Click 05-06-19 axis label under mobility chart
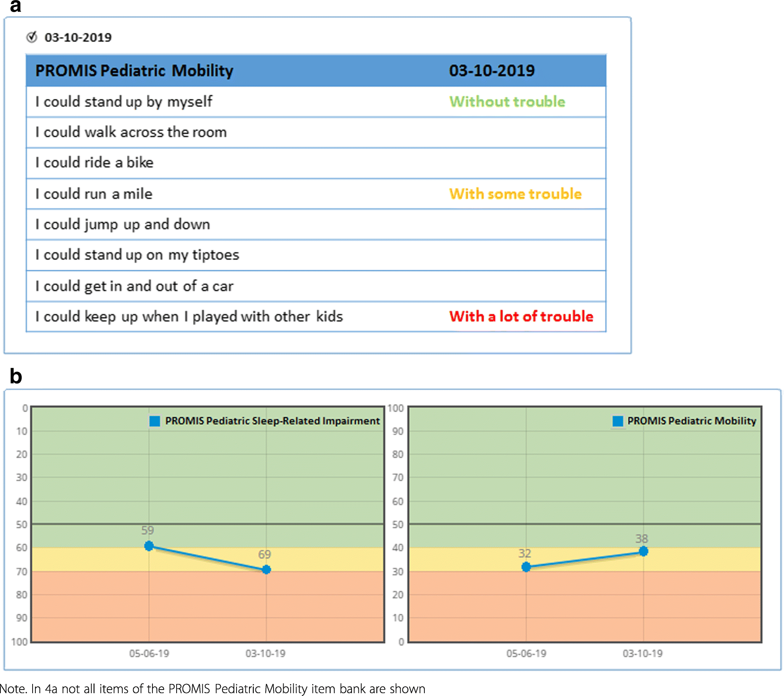The width and height of the screenshot is (784, 696). pyautogui.click(x=526, y=653)
